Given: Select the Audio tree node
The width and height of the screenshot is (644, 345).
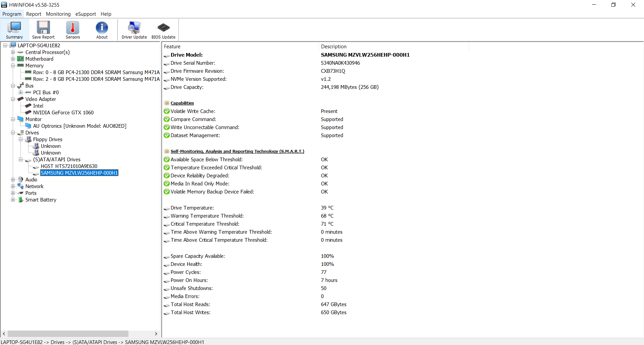Looking at the screenshot, I should click(x=31, y=180).
